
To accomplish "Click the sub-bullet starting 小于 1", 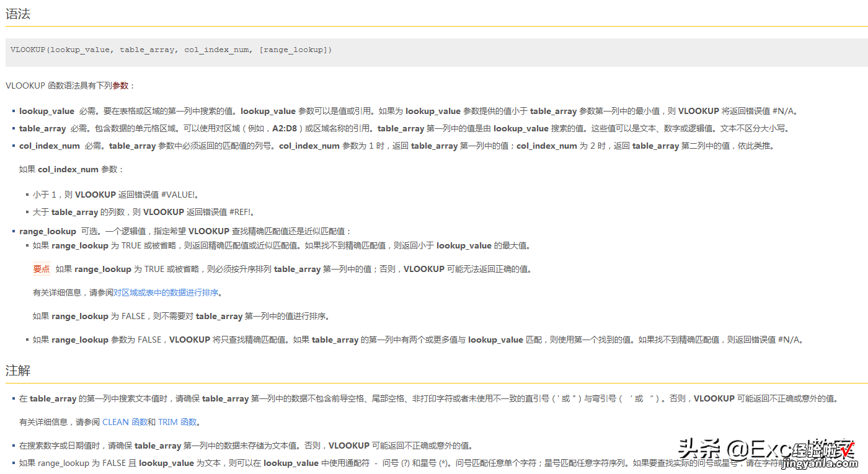I will pos(115,195).
